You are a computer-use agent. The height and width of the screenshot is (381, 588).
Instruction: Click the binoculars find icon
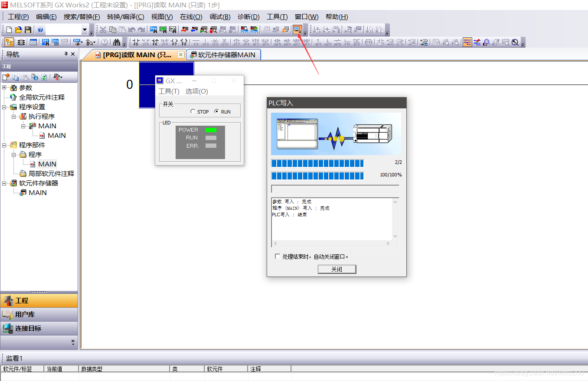coord(117,42)
